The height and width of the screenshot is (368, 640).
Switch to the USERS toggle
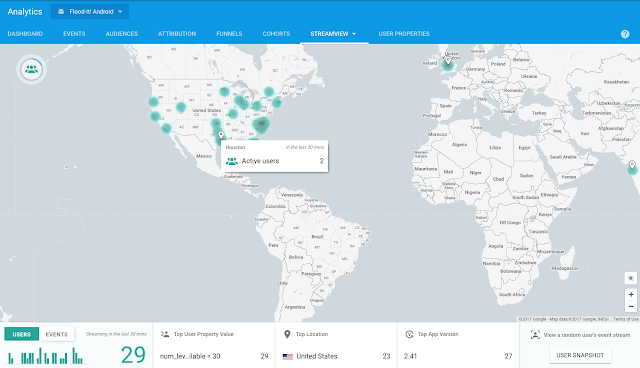22,334
